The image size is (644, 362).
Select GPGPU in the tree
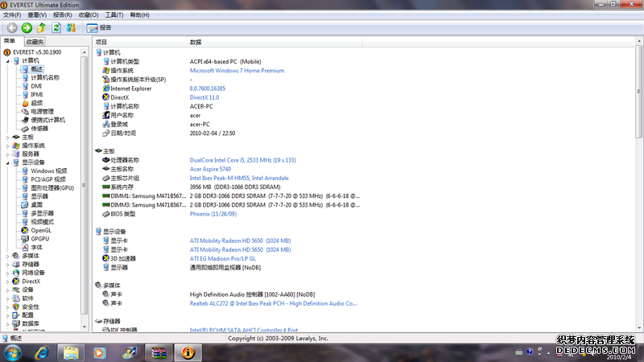(39, 239)
